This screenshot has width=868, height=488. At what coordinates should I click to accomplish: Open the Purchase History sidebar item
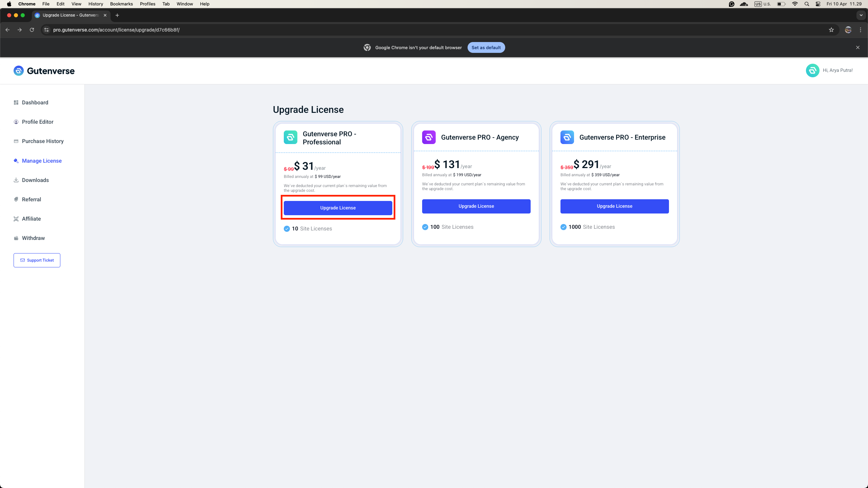pyautogui.click(x=43, y=141)
